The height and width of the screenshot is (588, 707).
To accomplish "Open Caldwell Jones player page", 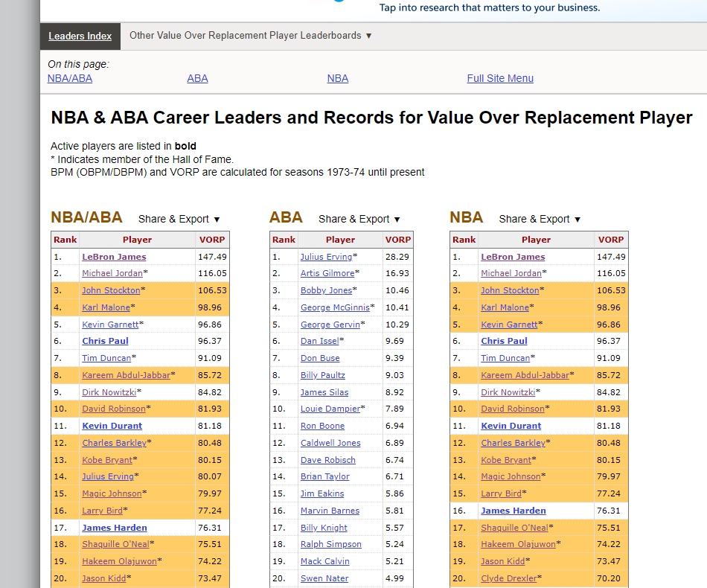I will coord(330,444).
